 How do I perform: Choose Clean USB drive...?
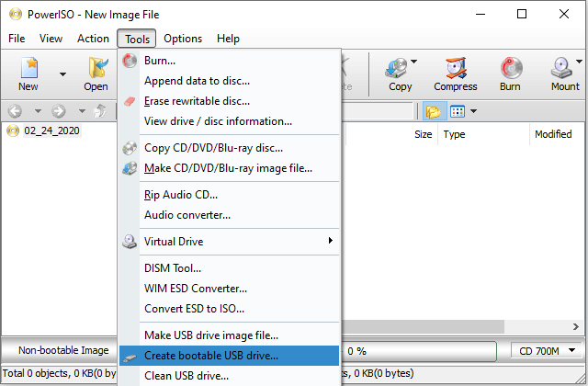coord(229,376)
